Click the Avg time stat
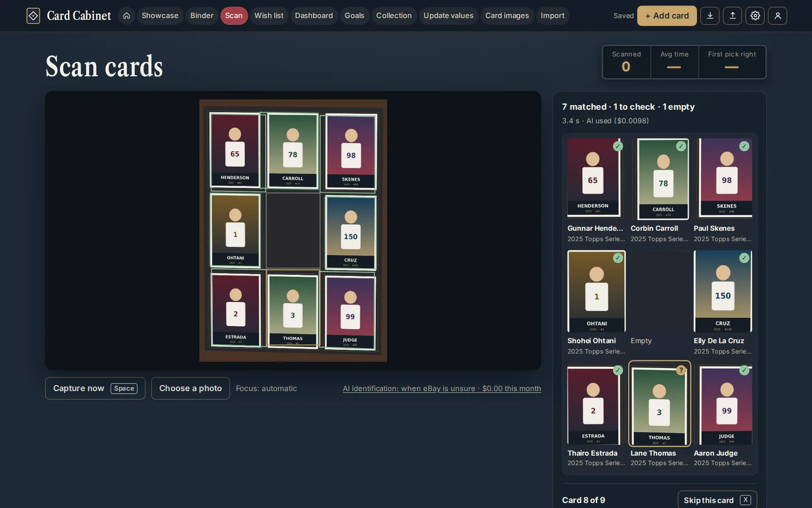Viewport: 812px width, 508px height. (x=674, y=62)
